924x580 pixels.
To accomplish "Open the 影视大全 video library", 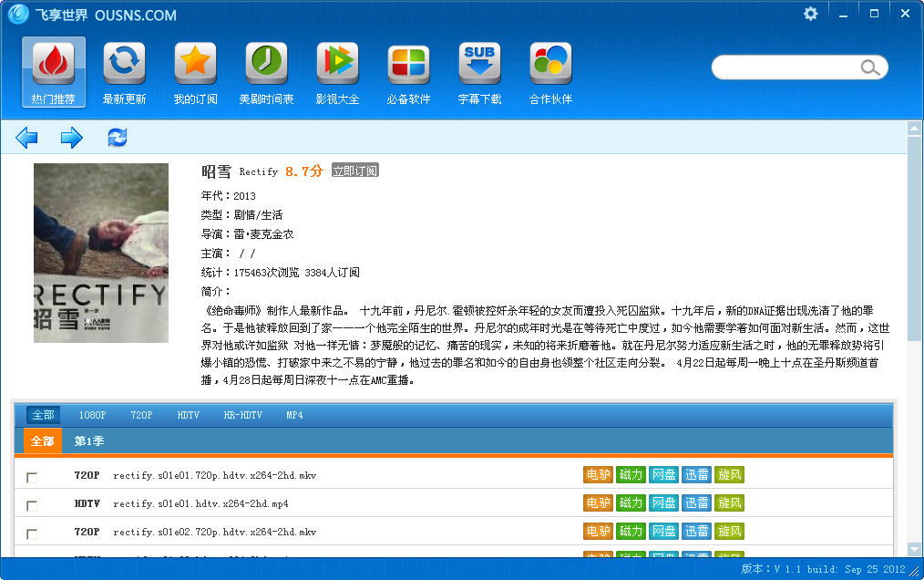I will [x=338, y=72].
